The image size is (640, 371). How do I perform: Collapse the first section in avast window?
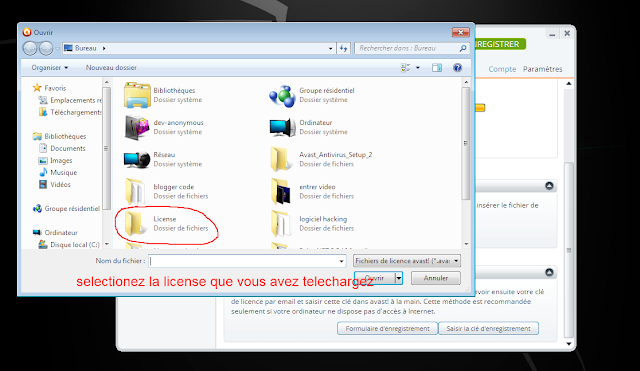coord(549,186)
